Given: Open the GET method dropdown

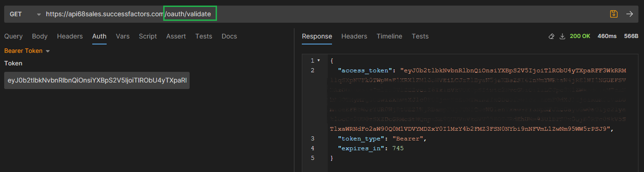Looking at the screenshot, I should pos(25,14).
